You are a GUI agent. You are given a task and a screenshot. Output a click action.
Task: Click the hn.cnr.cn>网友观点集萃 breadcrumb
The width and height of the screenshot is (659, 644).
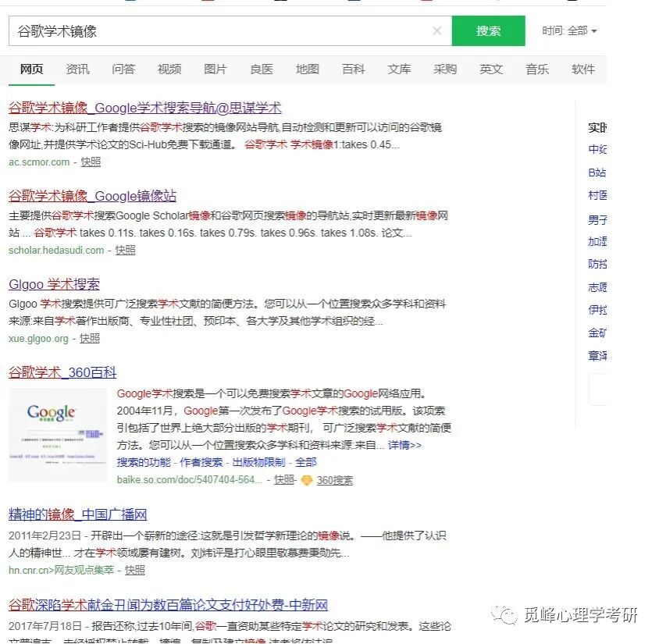tap(62, 571)
